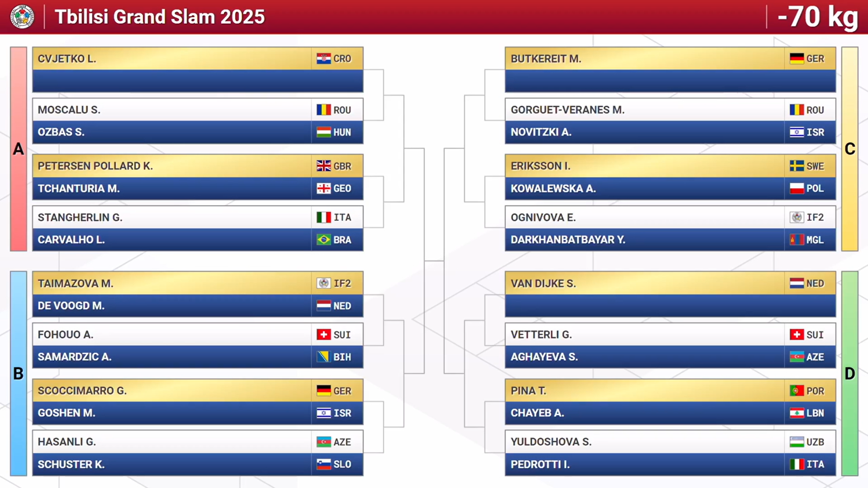868x488 pixels.
Task: Select BUTKEREIT M. seeded entry
Action: click(670, 59)
